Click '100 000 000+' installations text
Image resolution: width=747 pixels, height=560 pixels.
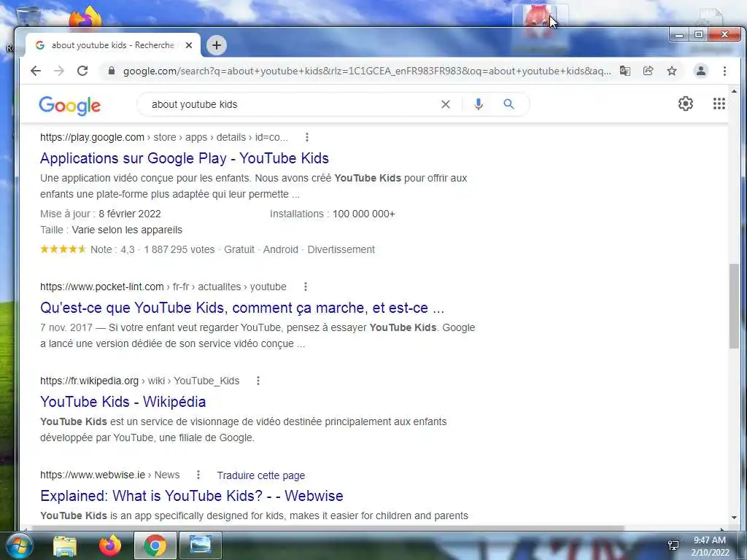363,214
